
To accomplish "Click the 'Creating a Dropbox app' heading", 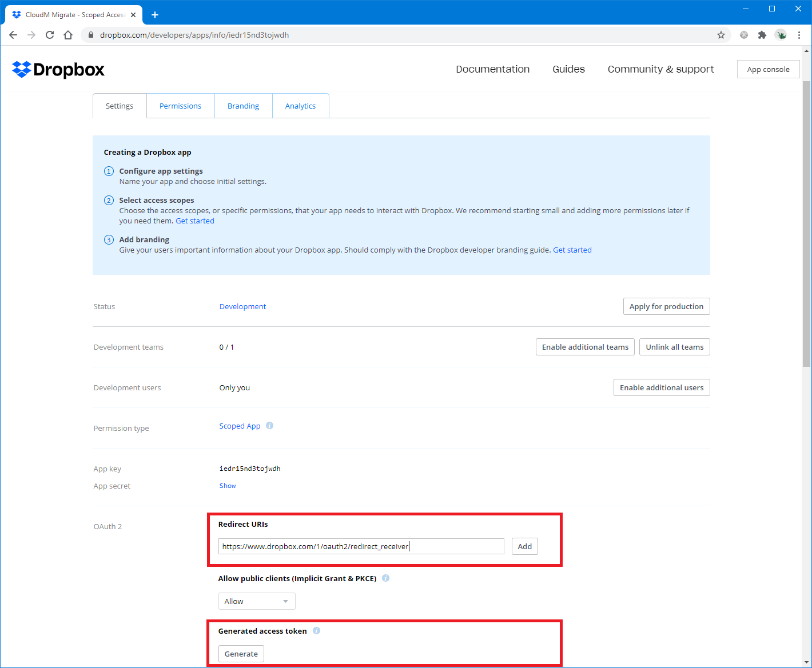I will point(148,152).
